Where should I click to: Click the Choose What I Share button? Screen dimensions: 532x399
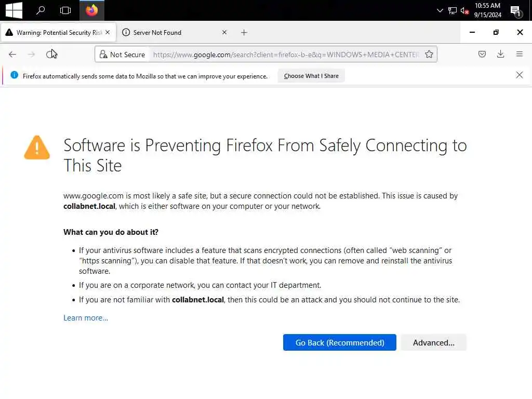tap(311, 76)
